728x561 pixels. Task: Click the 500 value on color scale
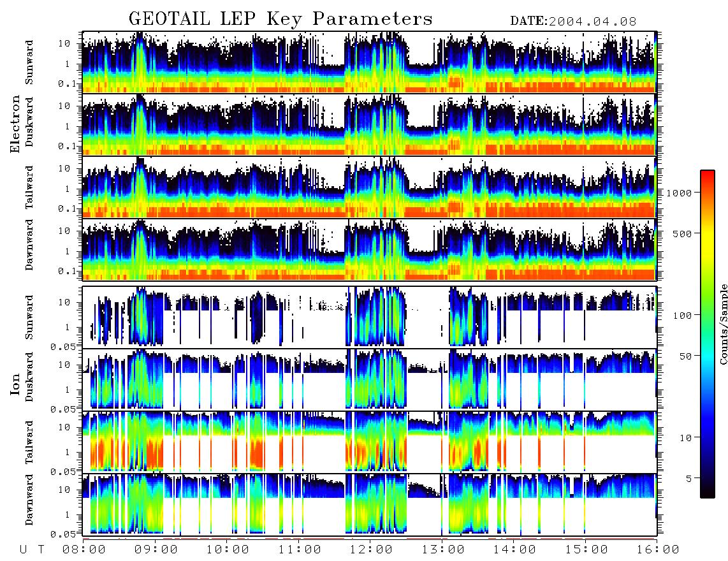pyautogui.click(x=682, y=233)
